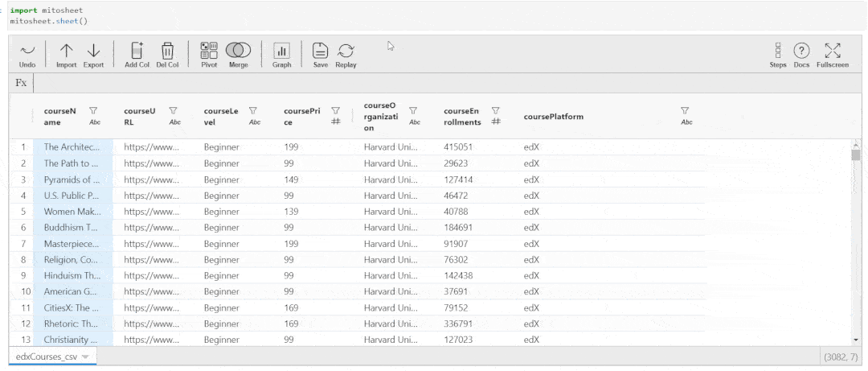Select the coursePrice column header
This screenshot has width=868, height=371.
point(301,117)
